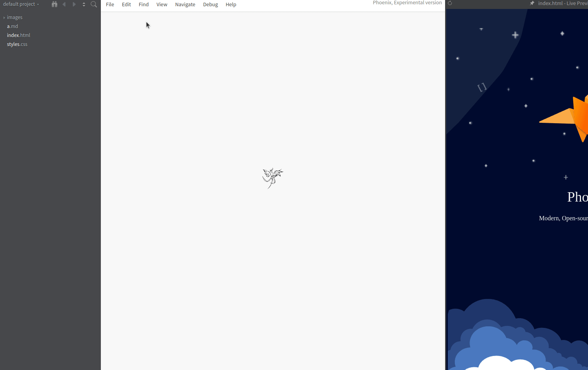The height and width of the screenshot is (370, 588).
Task: Open the Find menu
Action: (144, 5)
